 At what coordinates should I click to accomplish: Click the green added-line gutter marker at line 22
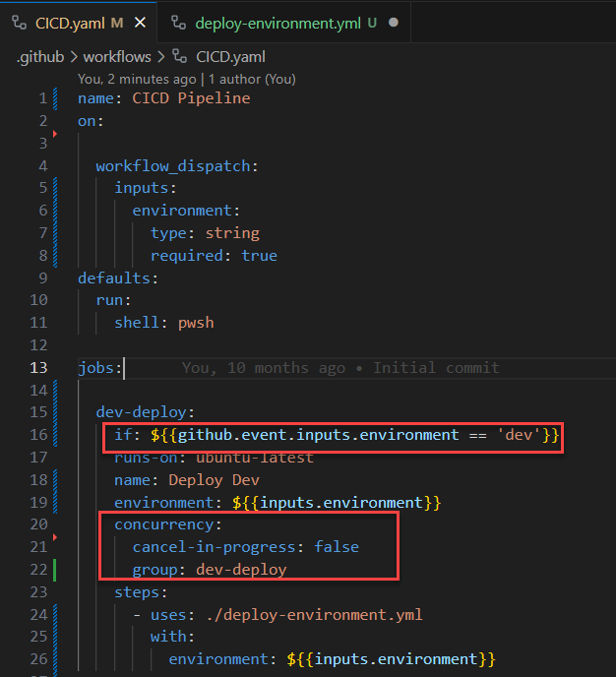click(x=57, y=570)
